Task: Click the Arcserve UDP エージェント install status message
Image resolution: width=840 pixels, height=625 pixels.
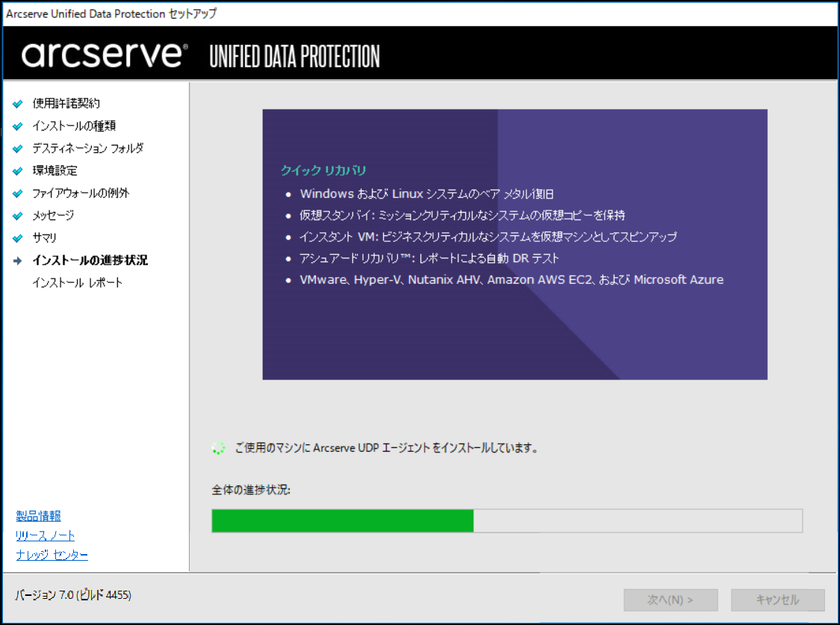Action: pos(386,448)
